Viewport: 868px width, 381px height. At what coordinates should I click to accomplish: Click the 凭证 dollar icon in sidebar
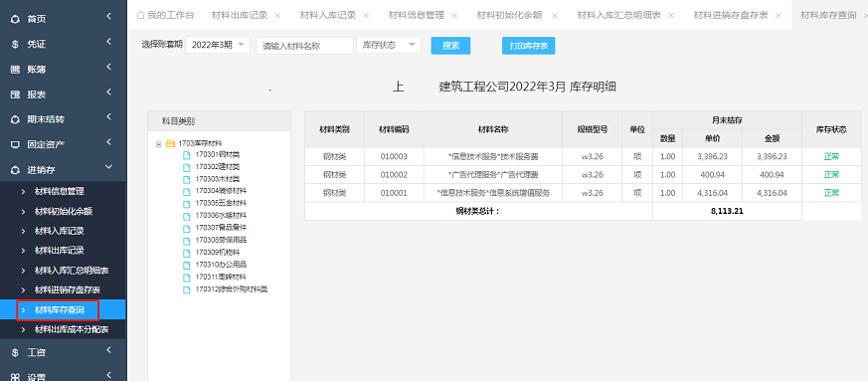click(x=16, y=45)
